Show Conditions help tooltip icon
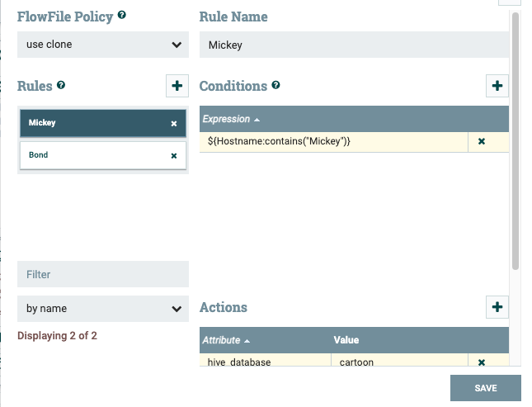Viewport: 532px width, 407px height. (275, 85)
